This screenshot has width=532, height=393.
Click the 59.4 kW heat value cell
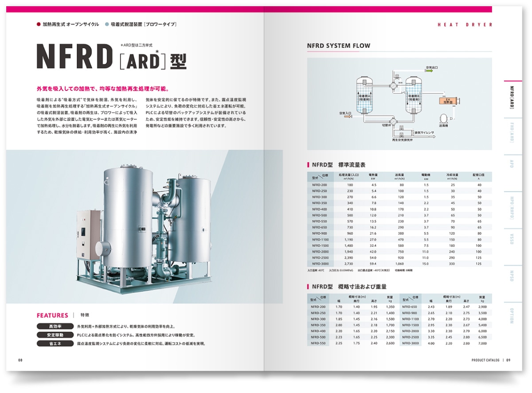pos(373,264)
